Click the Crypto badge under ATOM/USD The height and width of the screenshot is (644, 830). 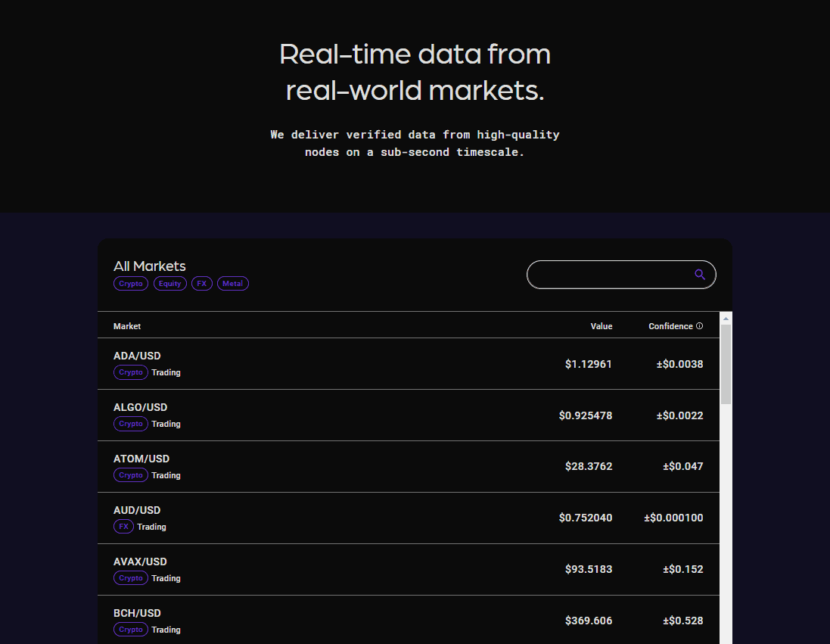point(131,475)
